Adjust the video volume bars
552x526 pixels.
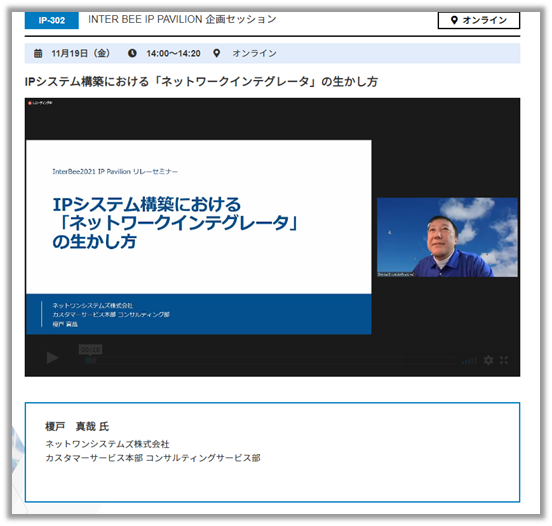[x=469, y=361]
